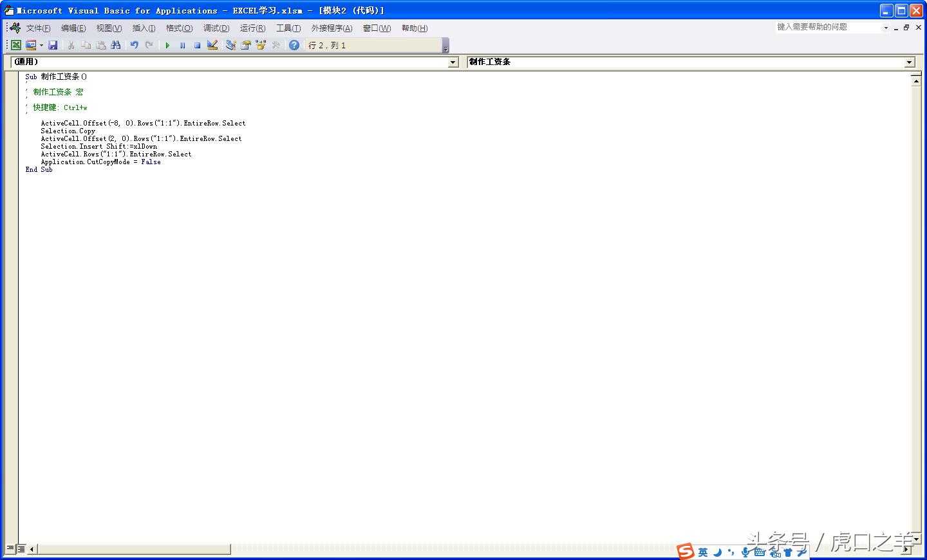The width and height of the screenshot is (927, 560).
Task: Open the 格式(O) menu
Action: coord(179,28)
